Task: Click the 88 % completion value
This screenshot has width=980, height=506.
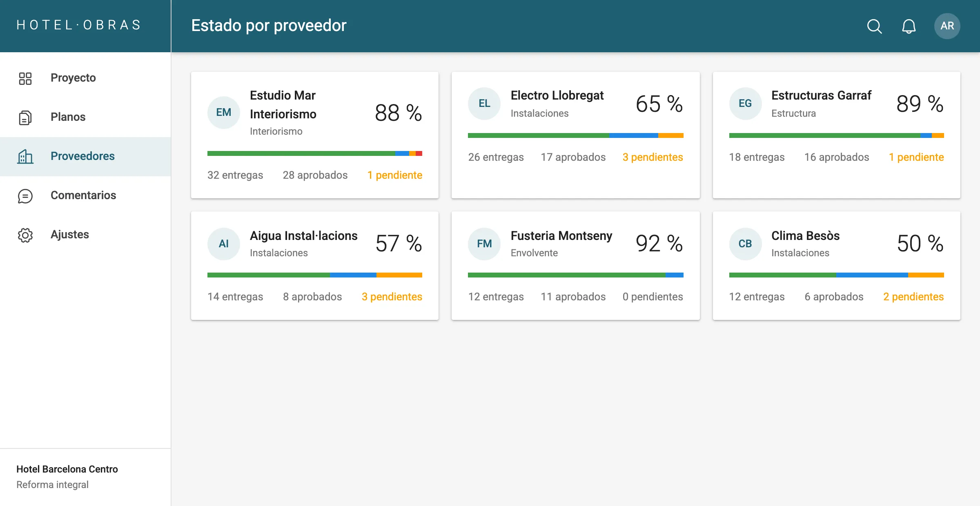Action: pos(398,113)
